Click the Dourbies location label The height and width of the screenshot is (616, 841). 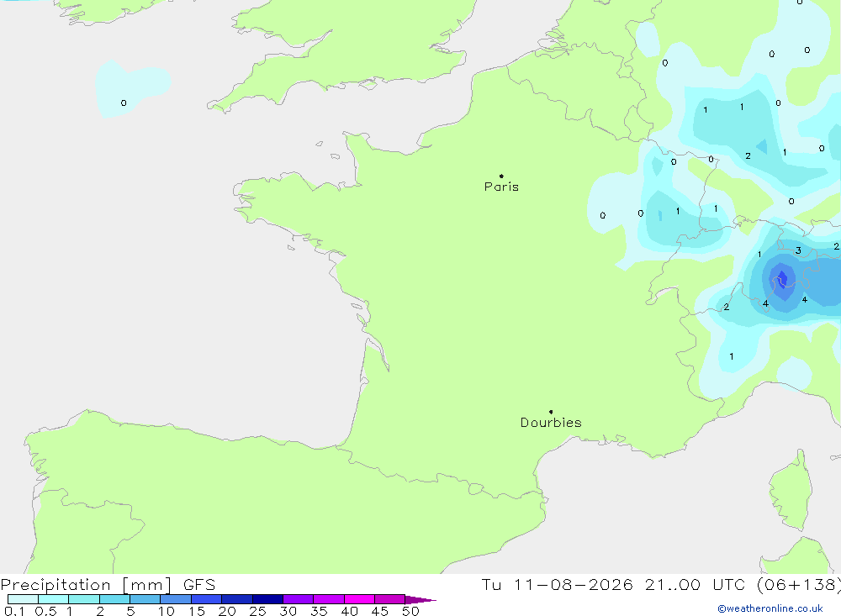point(551,423)
